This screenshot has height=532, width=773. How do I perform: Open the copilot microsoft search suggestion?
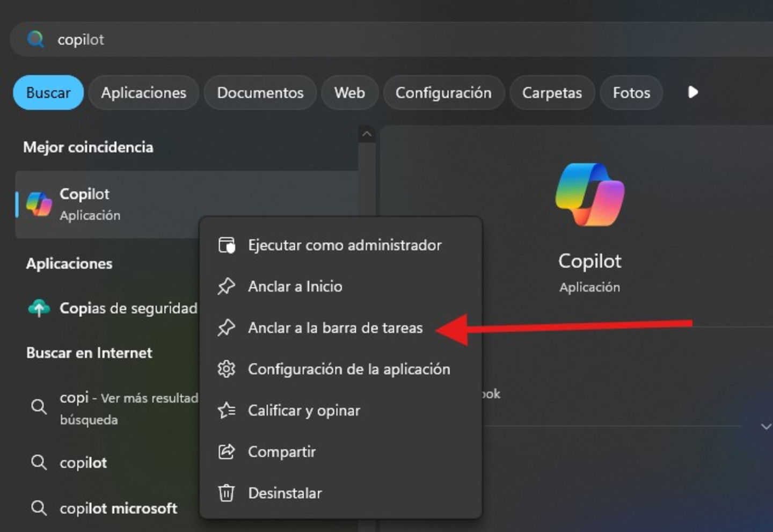click(107, 508)
